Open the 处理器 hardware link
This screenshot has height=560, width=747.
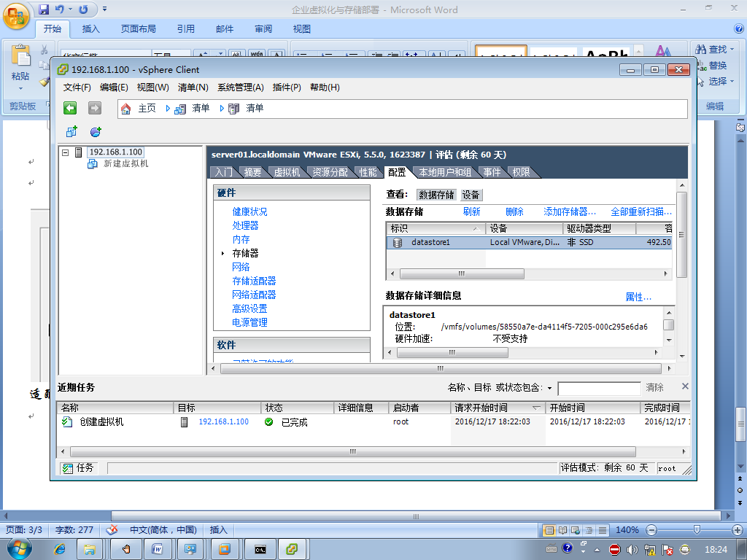pos(245,225)
